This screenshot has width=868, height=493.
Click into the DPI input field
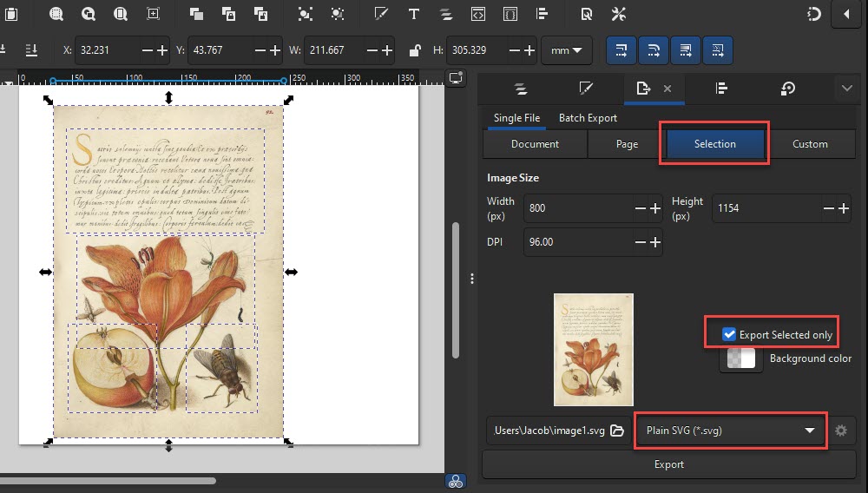[577, 242]
